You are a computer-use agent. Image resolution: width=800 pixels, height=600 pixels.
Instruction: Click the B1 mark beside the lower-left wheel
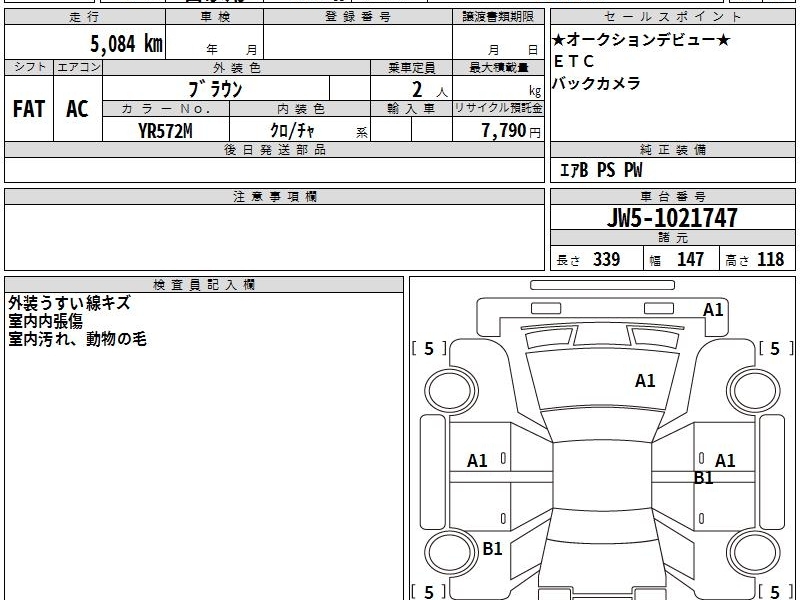pyautogui.click(x=492, y=549)
